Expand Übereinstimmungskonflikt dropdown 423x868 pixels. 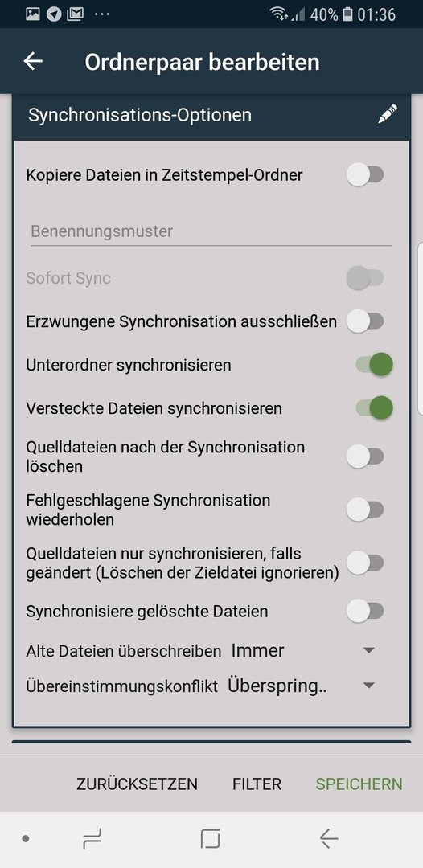[x=302, y=686]
